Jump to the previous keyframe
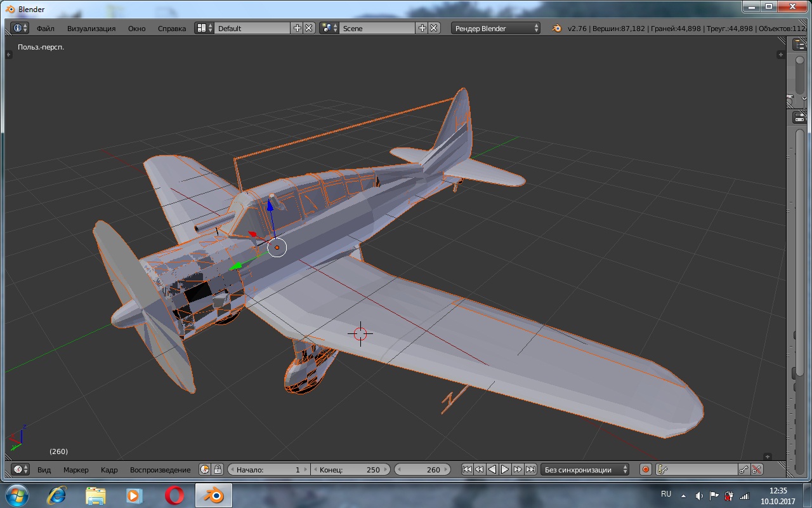Viewport: 812px width, 508px height. (x=480, y=469)
